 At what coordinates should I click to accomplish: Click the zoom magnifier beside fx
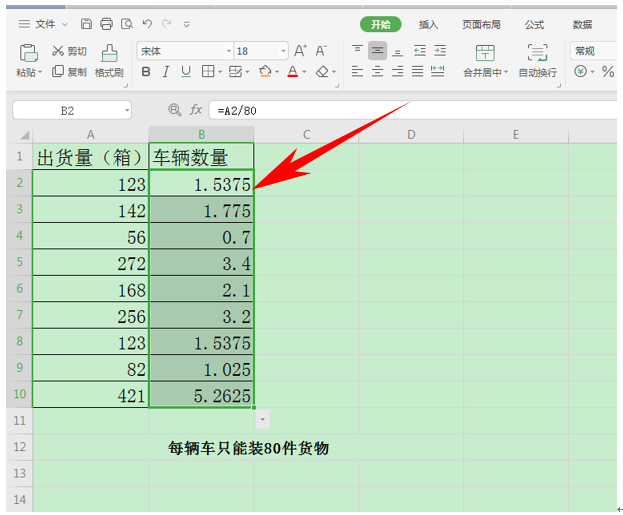174,110
